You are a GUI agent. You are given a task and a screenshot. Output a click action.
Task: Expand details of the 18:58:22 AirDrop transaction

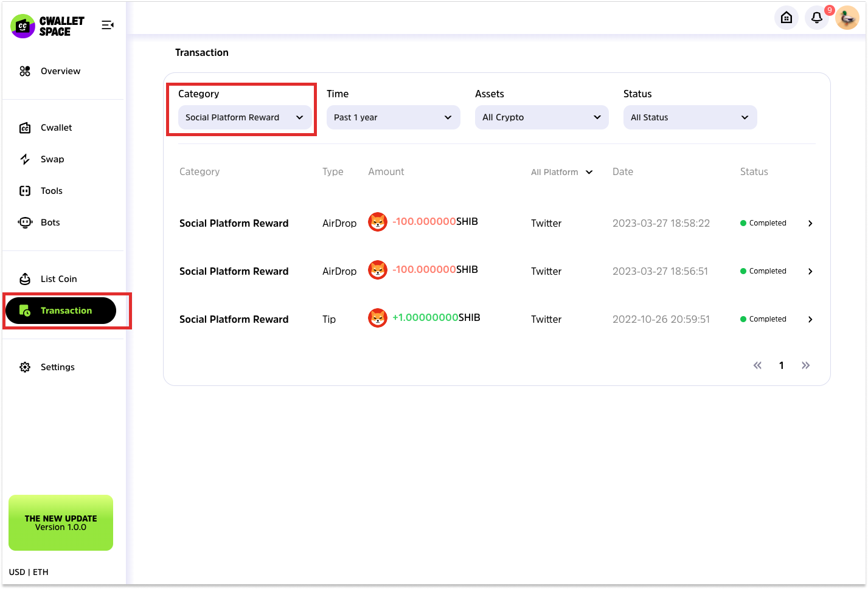[810, 223]
